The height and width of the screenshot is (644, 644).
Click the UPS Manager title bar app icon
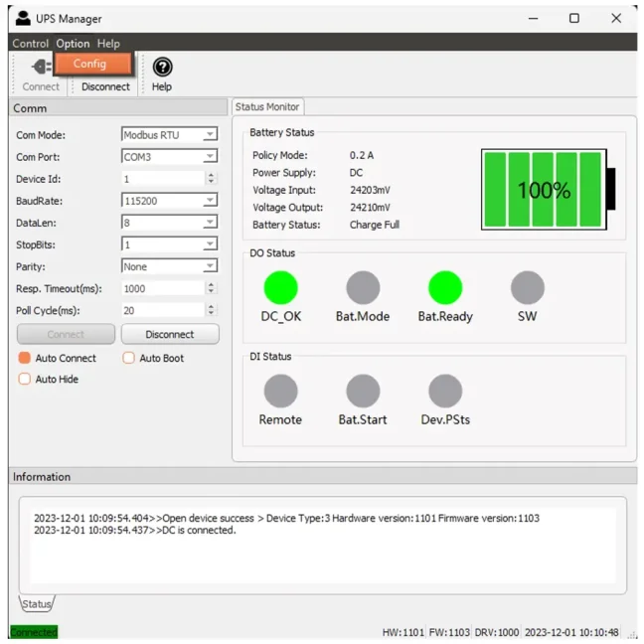[23, 19]
